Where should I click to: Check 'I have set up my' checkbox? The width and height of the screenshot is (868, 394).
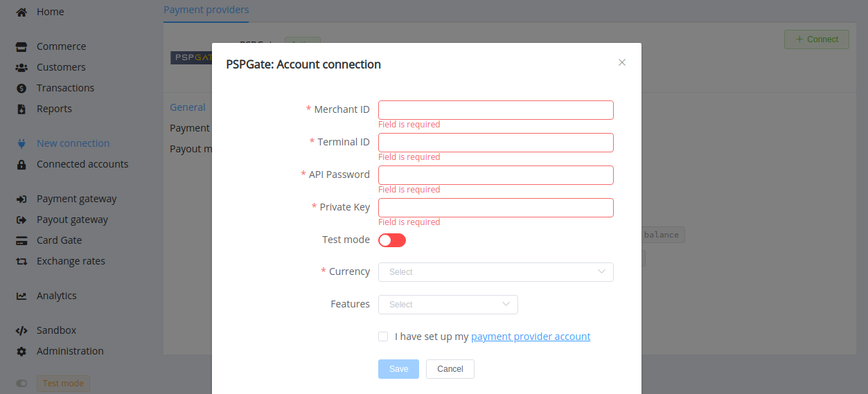point(383,337)
